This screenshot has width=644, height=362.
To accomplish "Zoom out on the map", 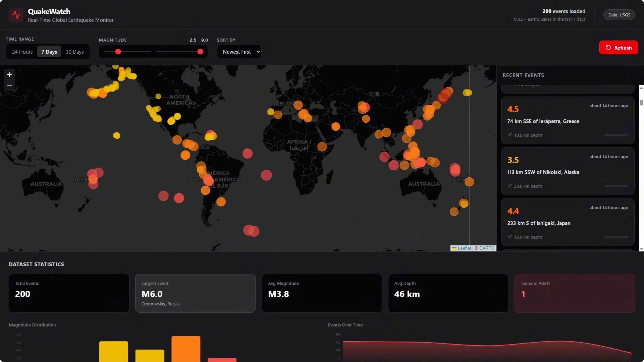I will [x=9, y=86].
